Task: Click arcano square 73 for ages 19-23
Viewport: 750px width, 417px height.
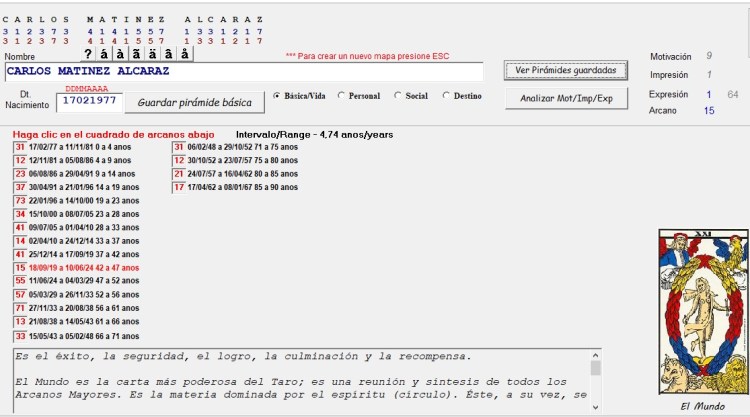Action: pos(20,200)
